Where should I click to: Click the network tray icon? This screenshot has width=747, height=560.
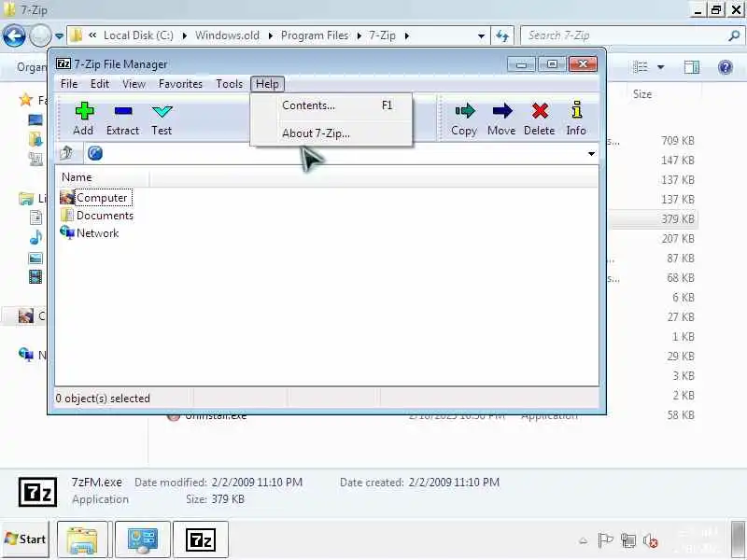coord(628,540)
